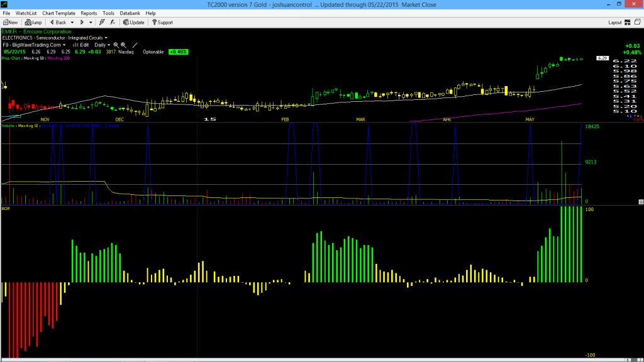Expand the forward history dropdown arrow
The height and width of the screenshot is (362, 644).
(x=91, y=23)
